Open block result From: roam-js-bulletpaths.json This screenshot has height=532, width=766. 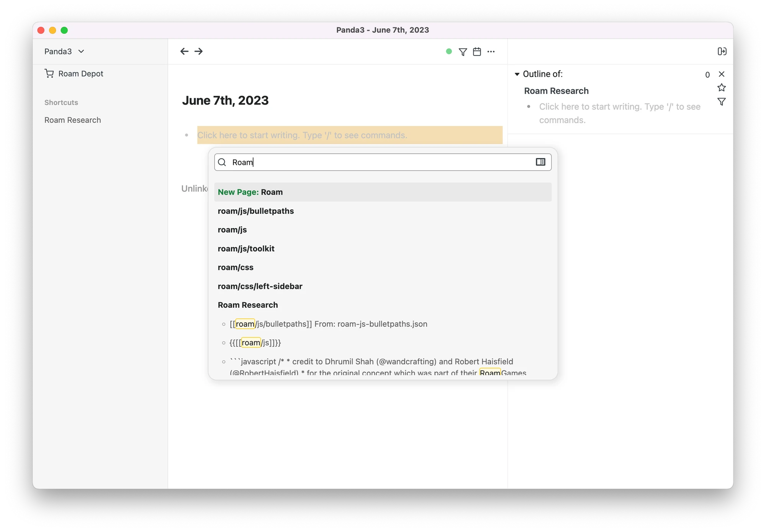[x=383, y=324]
